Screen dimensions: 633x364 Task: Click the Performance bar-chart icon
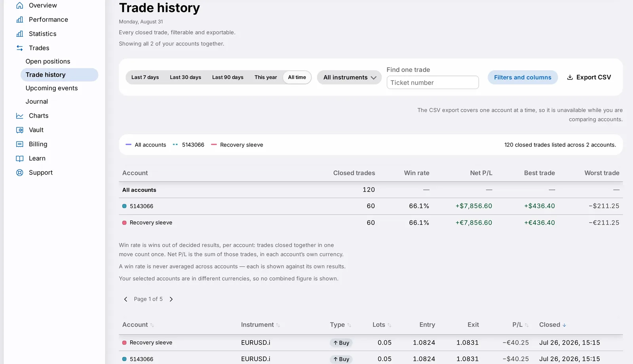click(x=20, y=20)
